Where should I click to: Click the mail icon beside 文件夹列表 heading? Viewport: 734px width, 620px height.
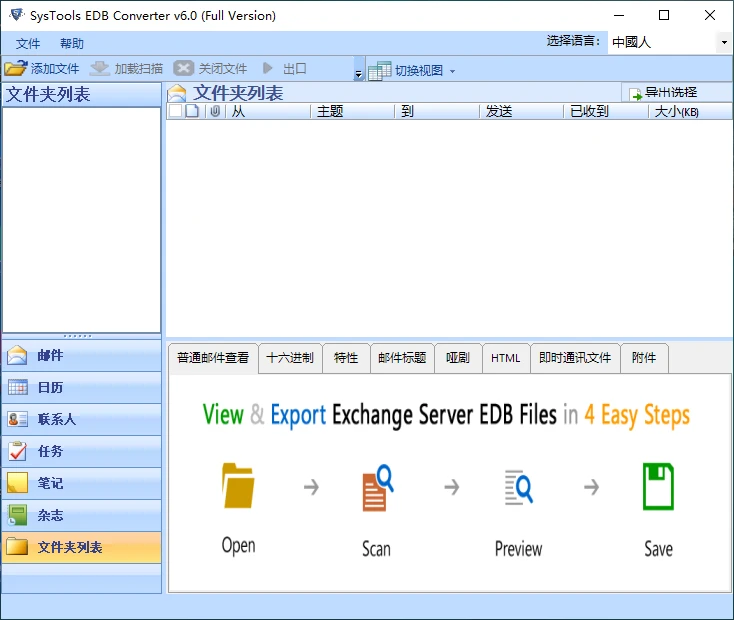177,93
